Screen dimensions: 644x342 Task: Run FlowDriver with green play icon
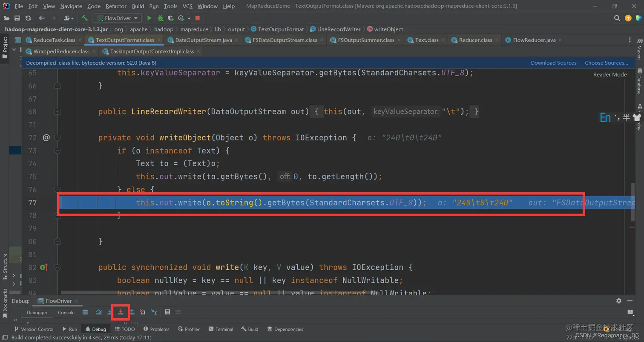coord(149,18)
